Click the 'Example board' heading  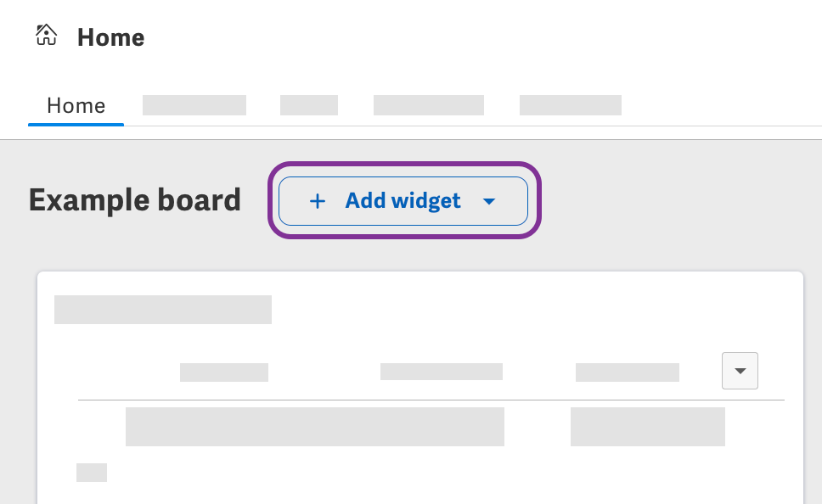[135, 200]
